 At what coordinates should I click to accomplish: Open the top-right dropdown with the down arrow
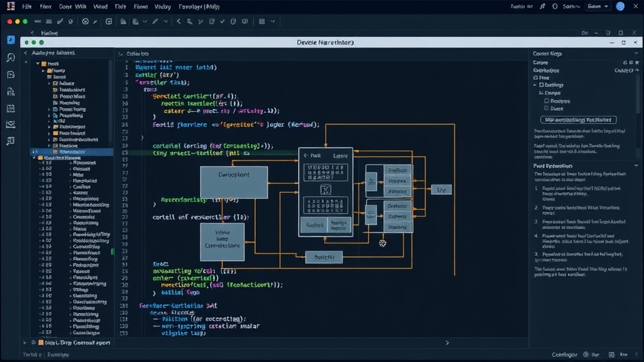[597, 6]
